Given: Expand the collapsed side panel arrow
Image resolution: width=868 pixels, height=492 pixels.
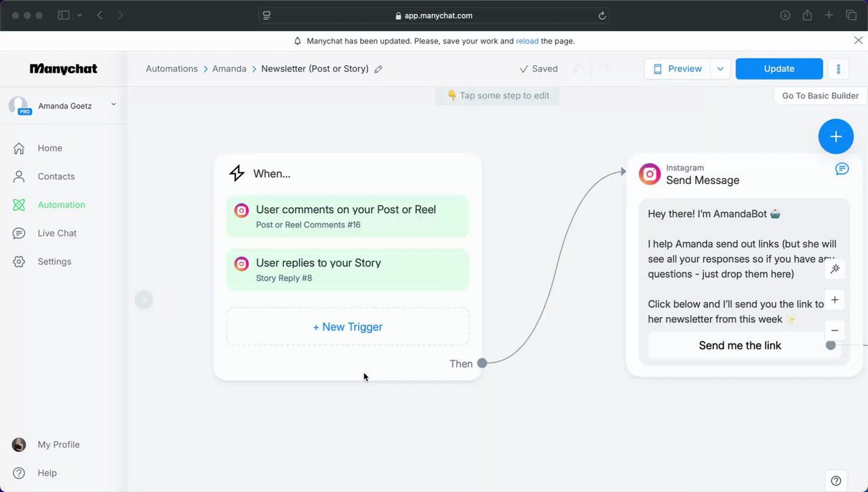Looking at the screenshot, I should pyautogui.click(x=144, y=300).
